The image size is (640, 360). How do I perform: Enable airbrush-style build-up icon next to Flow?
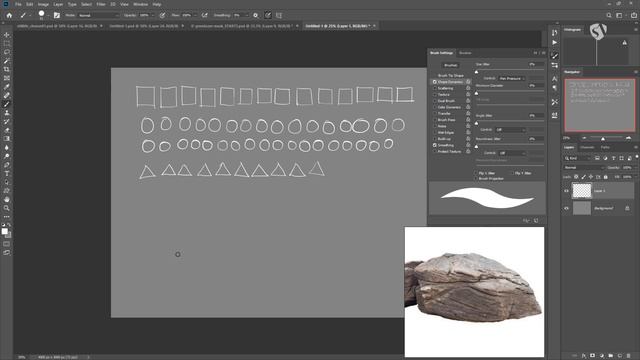(x=204, y=16)
